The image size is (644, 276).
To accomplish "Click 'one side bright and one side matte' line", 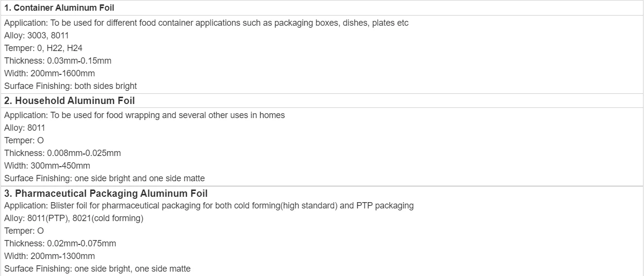I will pos(104,178).
